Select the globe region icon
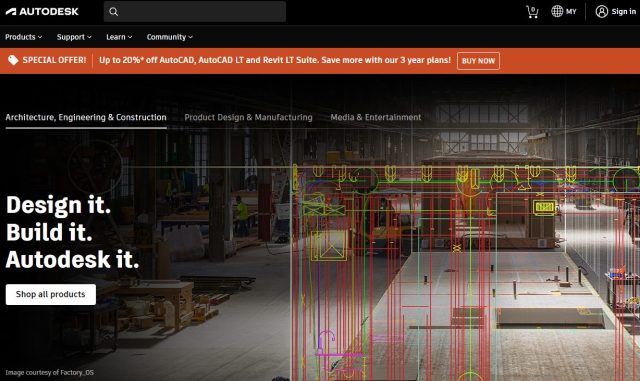The width and height of the screenshot is (640, 381). point(557,11)
